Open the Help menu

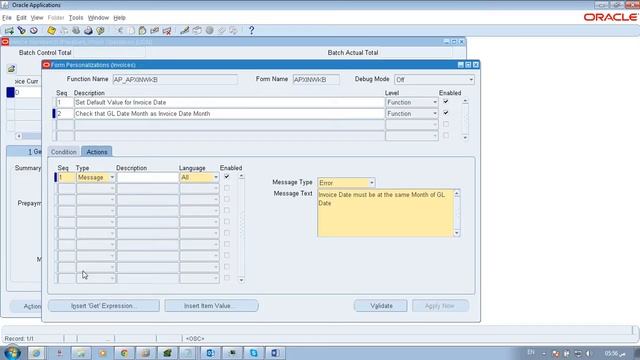click(119, 18)
